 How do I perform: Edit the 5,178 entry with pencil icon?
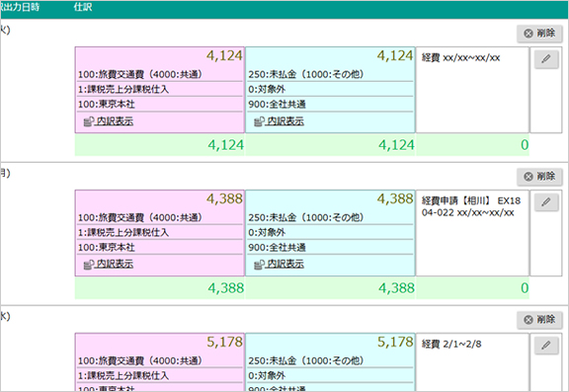[x=546, y=346]
